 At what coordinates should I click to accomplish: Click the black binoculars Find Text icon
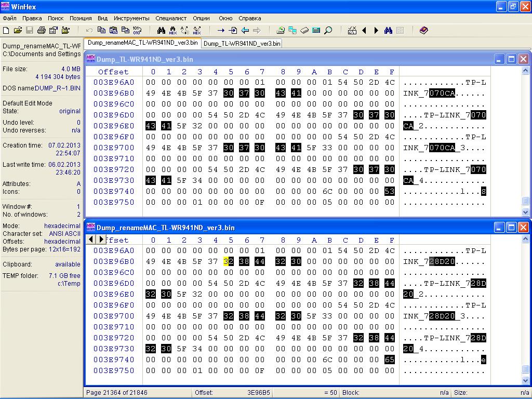161,31
